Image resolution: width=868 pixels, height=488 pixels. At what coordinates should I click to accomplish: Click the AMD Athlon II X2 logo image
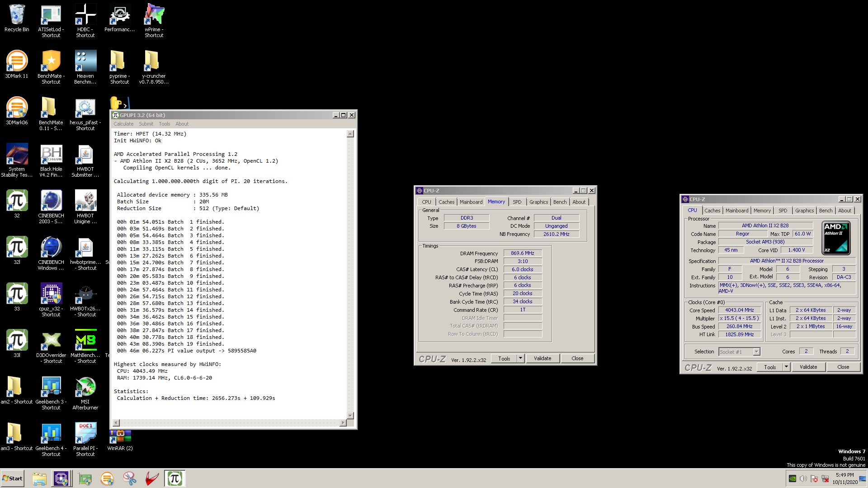[x=836, y=238]
